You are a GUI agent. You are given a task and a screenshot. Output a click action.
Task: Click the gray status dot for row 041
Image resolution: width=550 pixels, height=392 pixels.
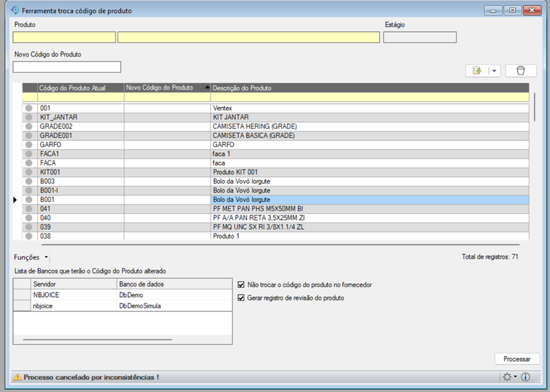coord(29,209)
